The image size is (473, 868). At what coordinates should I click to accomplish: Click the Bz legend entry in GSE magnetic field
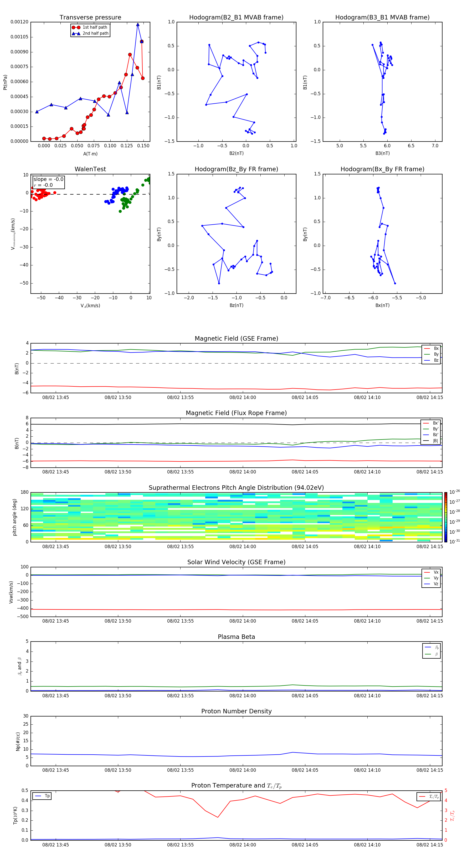431,360
